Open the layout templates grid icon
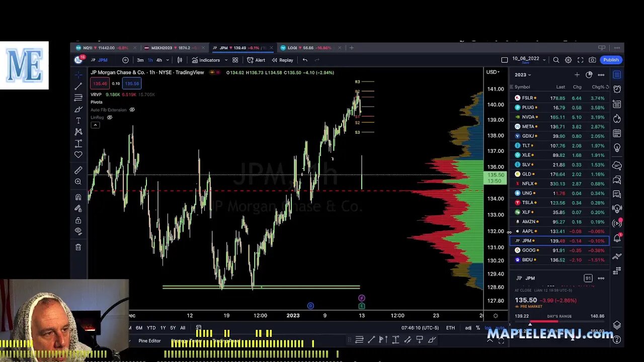Viewport: 644px width, 362px height. point(235,60)
